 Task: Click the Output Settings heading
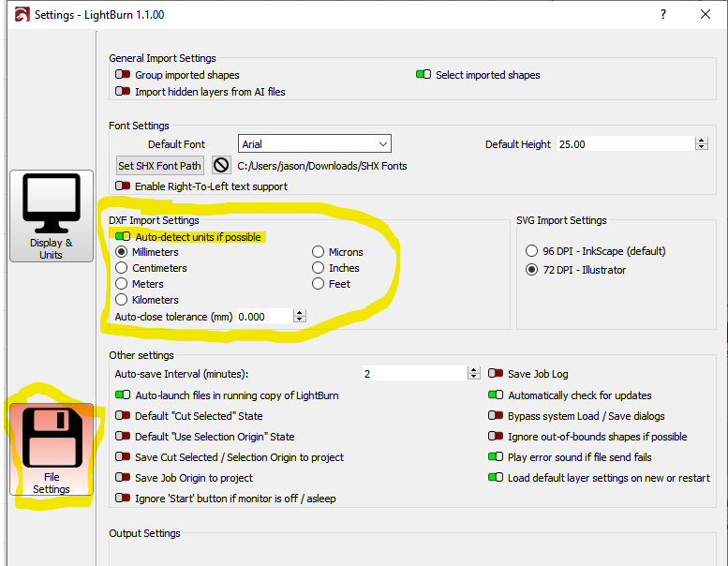tap(144, 533)
